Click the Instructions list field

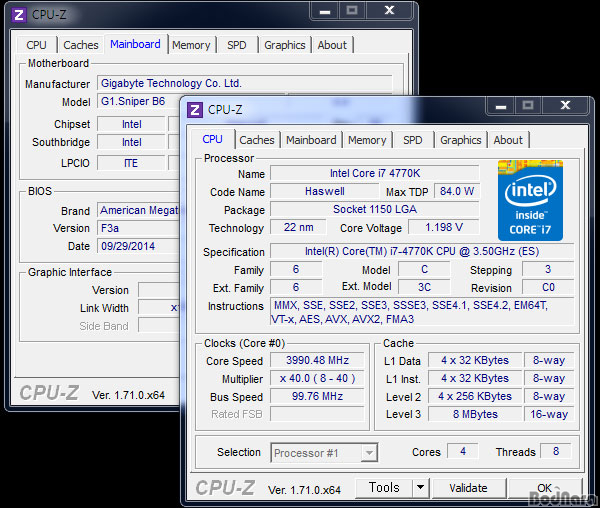(422, 312)
